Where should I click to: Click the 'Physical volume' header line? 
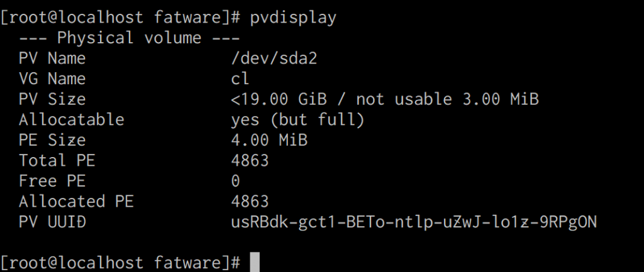(129, 38)
